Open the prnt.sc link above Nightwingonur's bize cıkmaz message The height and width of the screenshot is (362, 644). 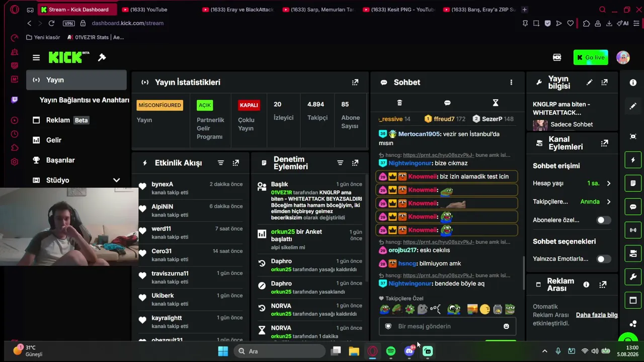(438, 155)
